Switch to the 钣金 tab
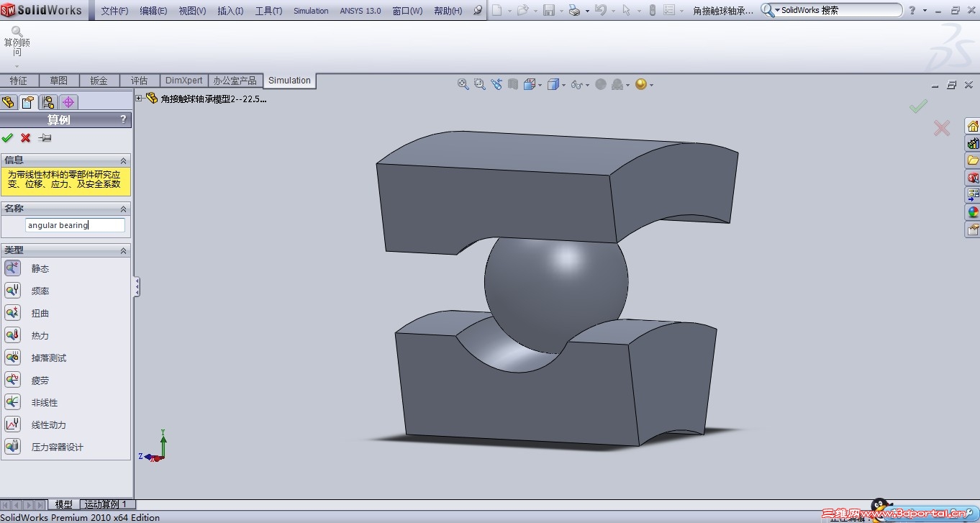Screen dimensions: 980x523 [99, 81]
